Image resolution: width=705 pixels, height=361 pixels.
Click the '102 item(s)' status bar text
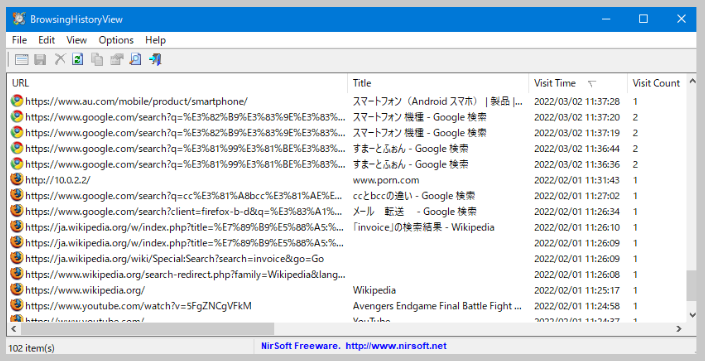click(x=31, y=348)
